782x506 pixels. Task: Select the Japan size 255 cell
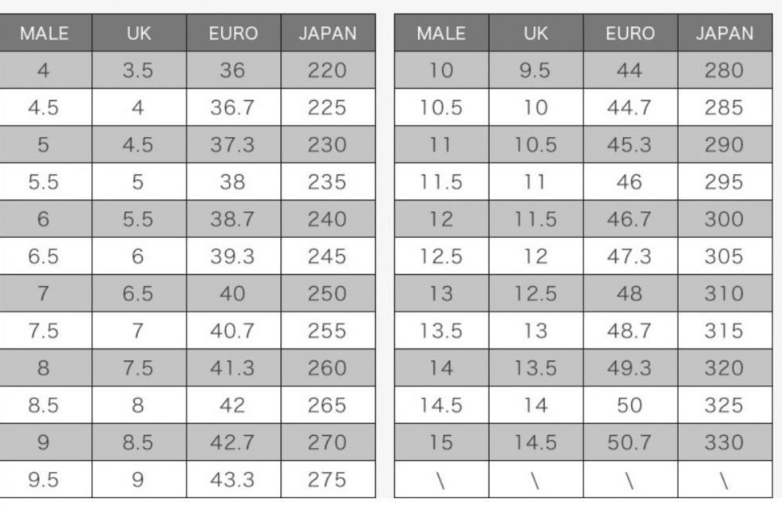[x=328, y=332]
